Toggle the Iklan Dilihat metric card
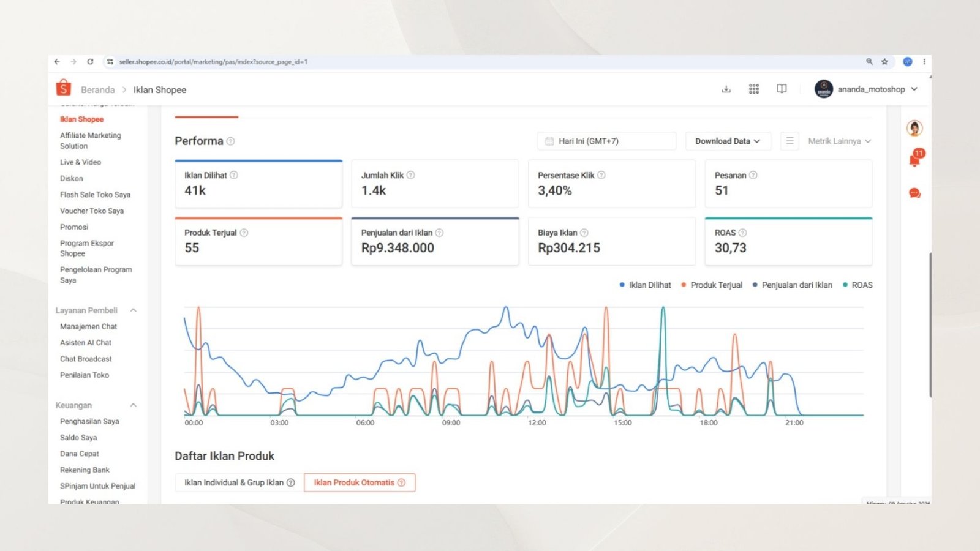Viewport: 980px width, 551px height. 258,184
